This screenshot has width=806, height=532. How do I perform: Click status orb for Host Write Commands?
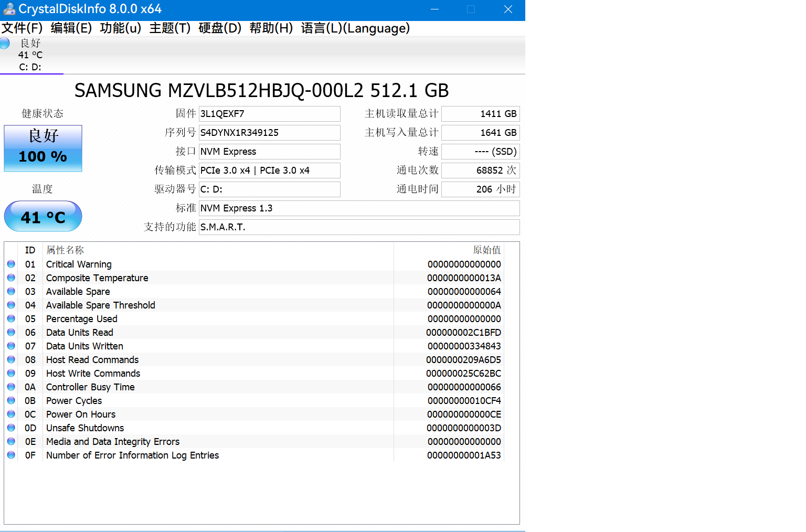11,373
